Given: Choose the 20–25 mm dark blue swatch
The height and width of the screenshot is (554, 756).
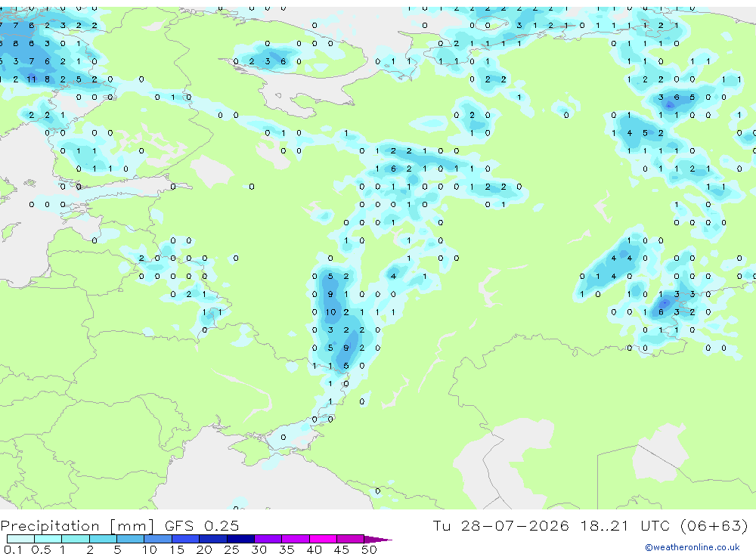Looking at the screenshot, I should point(213,539).
